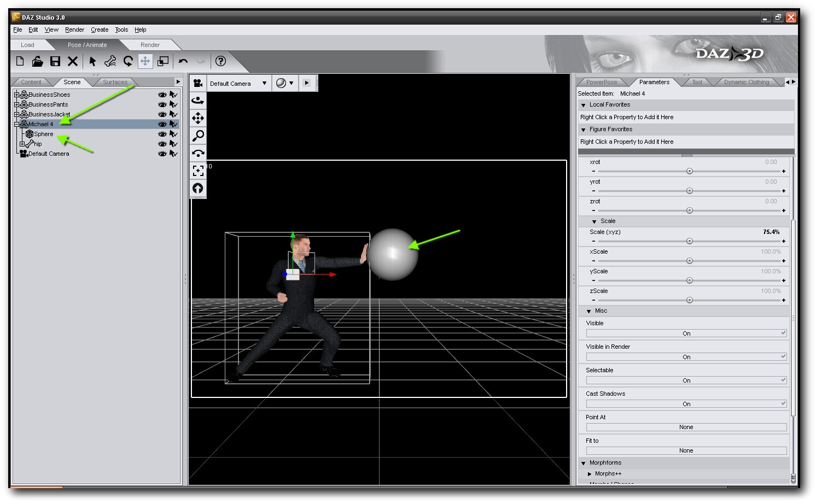Hide the Sphere with its eye icon
This screenshot has height=504, width=816.
pyautogui.click(x=162, y=134)
